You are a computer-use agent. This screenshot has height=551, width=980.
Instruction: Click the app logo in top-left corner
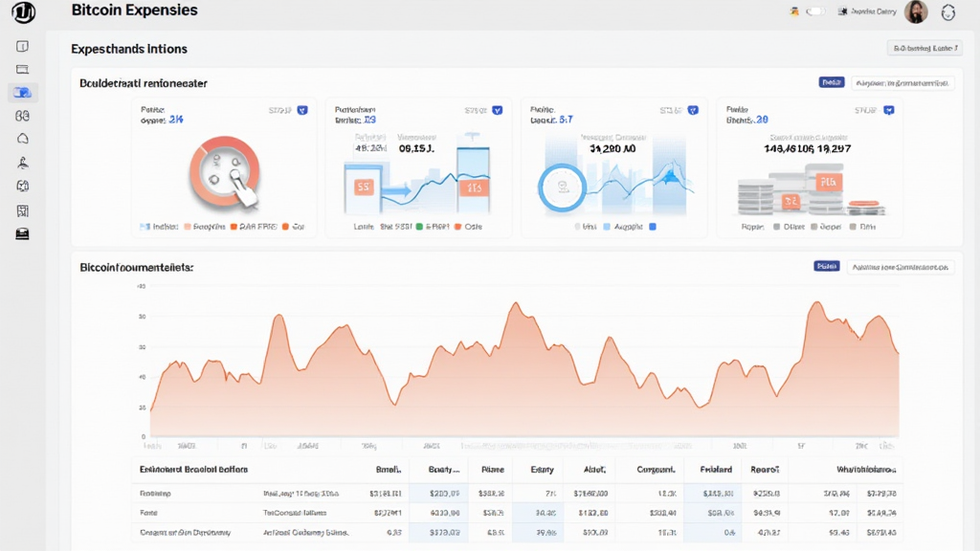(x=22, y=12)
